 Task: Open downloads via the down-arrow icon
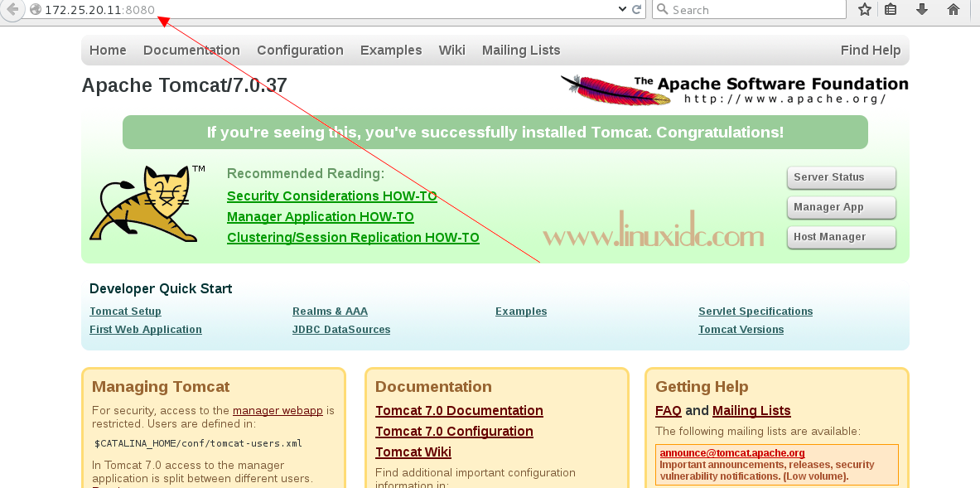tap(921, 9)
